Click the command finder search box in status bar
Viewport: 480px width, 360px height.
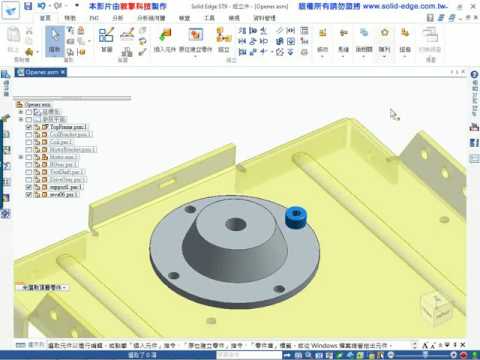point(248,355)
